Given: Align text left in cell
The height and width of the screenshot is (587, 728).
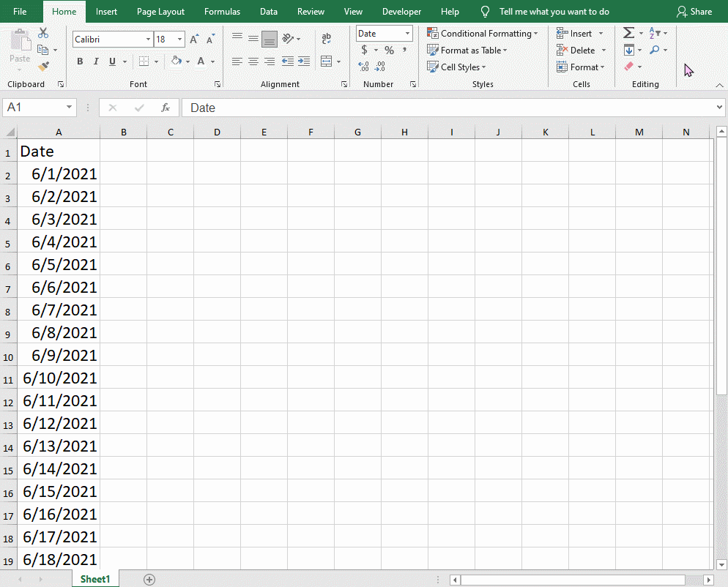Looking at the screenshot, I should (237, 61).
